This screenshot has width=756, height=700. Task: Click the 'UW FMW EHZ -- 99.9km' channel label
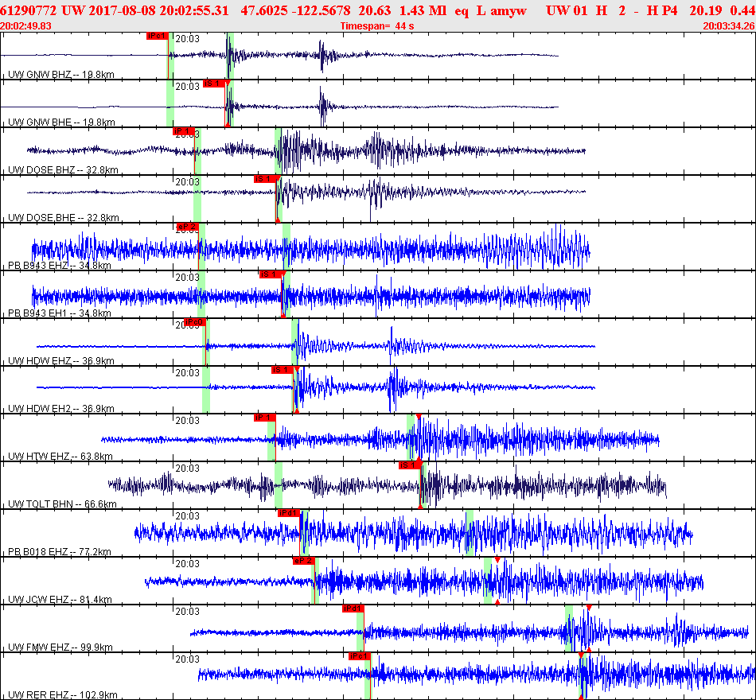tap(60, 647)
